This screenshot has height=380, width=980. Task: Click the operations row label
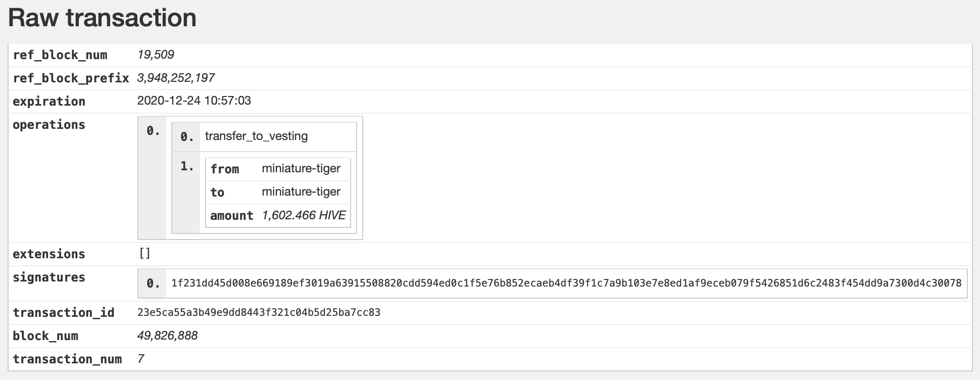click(x=49, y=125)
